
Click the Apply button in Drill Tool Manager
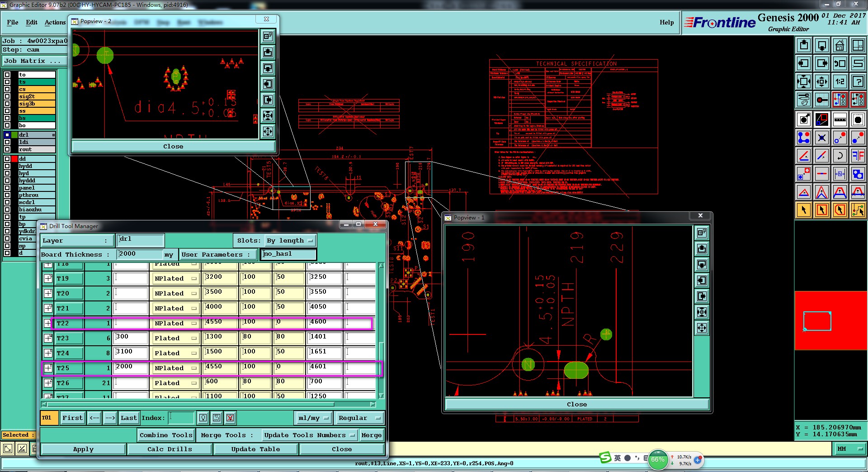(83, 449)
